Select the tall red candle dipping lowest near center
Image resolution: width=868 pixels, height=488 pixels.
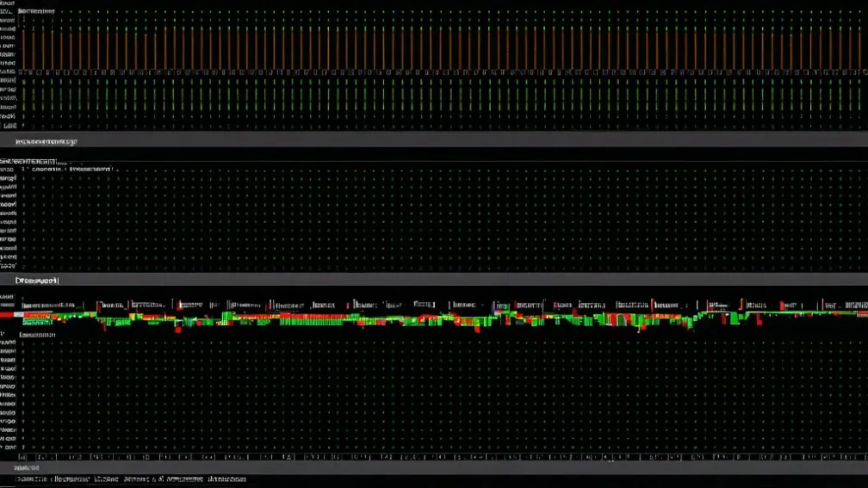point(478,325)
